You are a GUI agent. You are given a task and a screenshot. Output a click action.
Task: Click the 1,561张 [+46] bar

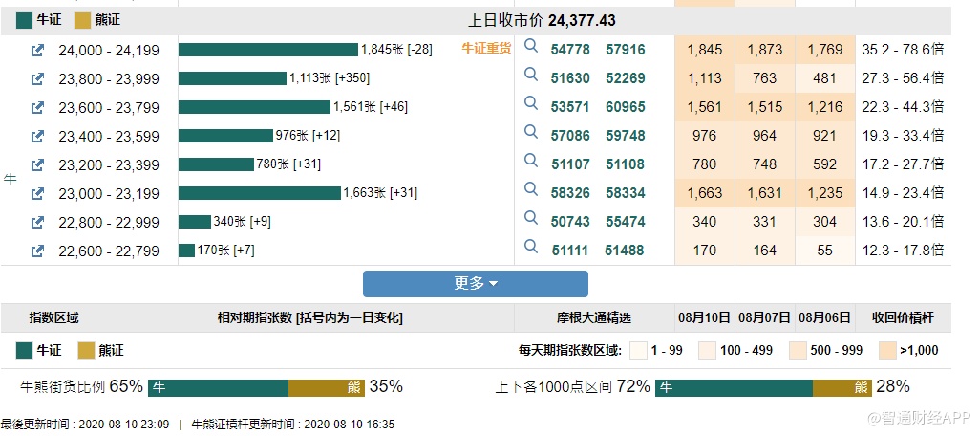[254, 108]
